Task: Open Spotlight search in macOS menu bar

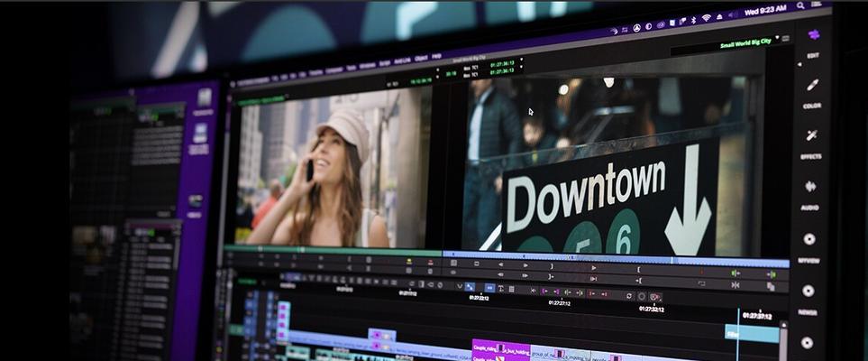Action: (x=800, y=6)
